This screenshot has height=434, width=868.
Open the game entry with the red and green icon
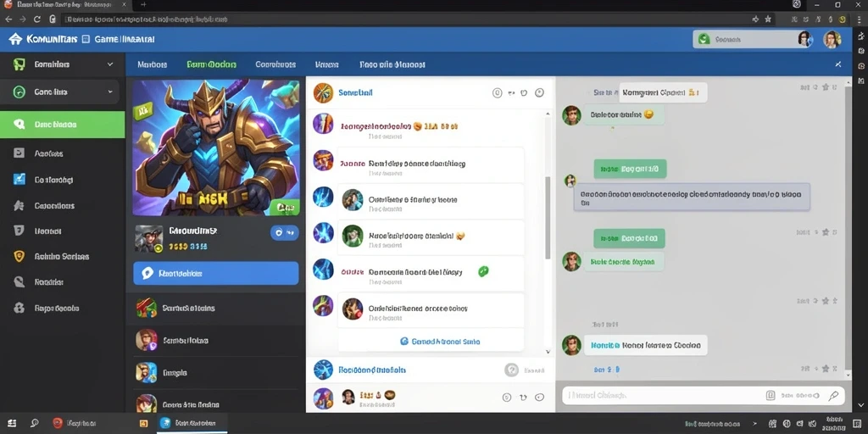(x=216, y=308)
